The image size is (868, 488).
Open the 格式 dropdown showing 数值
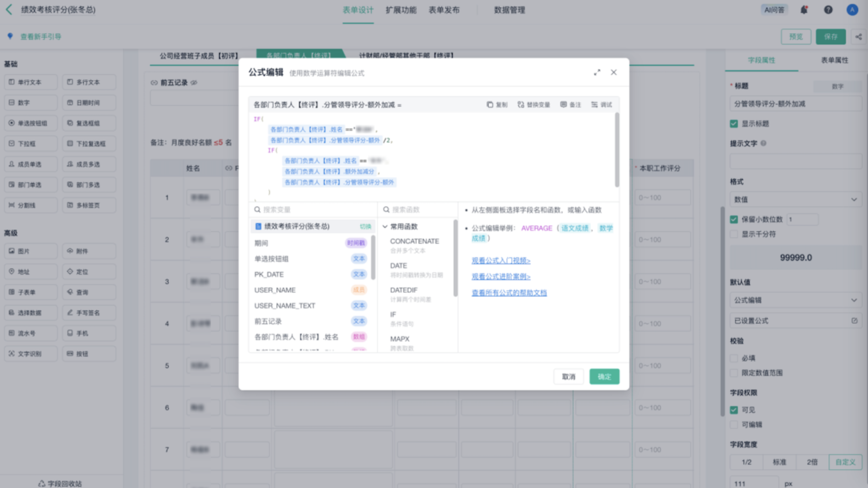795,199
